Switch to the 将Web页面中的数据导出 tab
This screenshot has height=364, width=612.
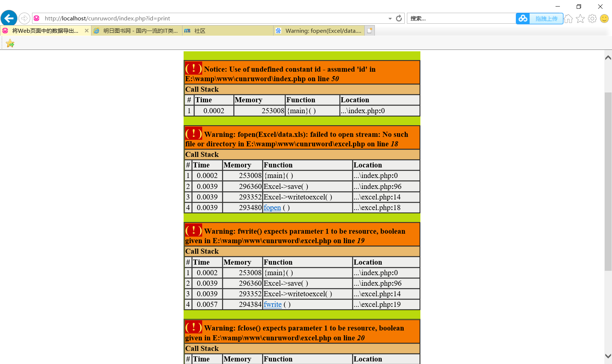pos(45,31)
